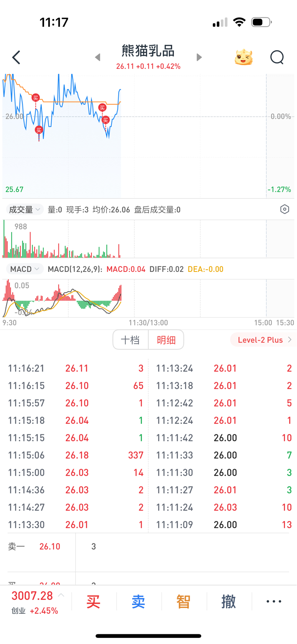Open Level-2 Plus chevron link

pos(263,340)
